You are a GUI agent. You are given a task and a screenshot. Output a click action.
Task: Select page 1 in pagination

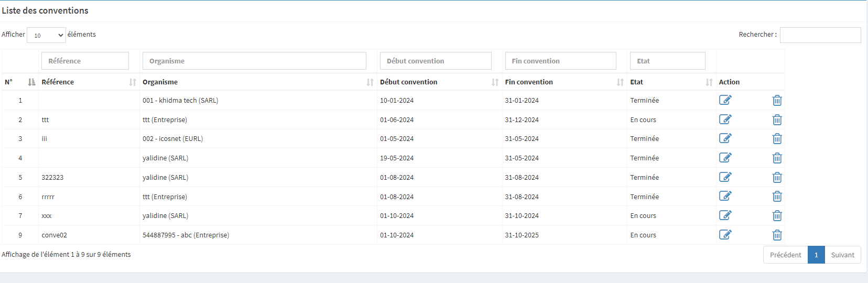pyautogui.click(x=816, y=255)
